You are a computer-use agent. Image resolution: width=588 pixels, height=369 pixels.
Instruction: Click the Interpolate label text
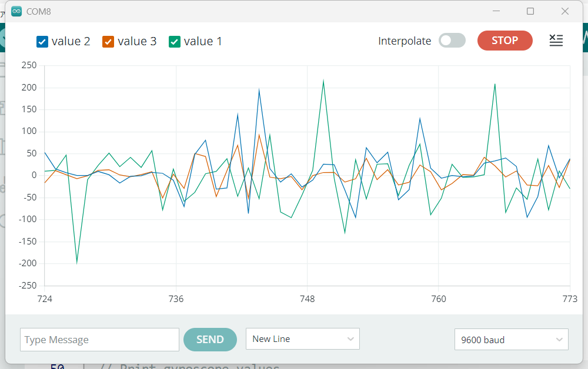(405, 41)
